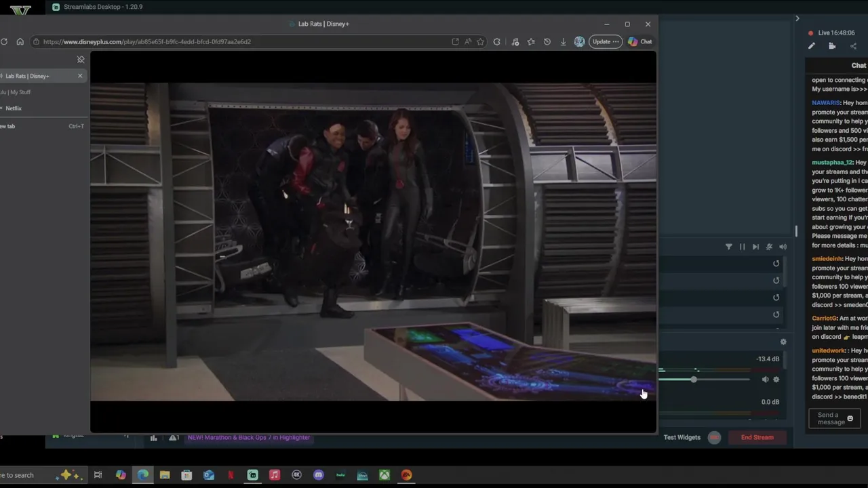Mute the -13.4 dB audio source

[765, 380]
